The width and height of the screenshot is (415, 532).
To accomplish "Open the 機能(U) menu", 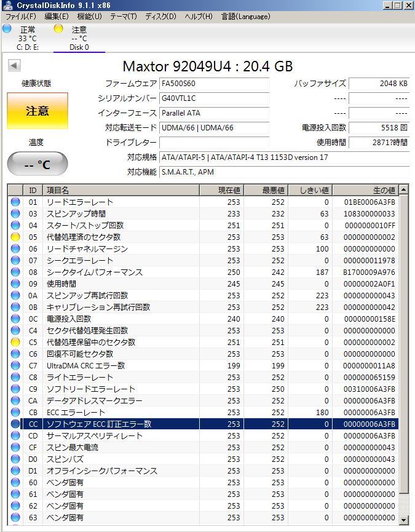I will coord(90,16).
